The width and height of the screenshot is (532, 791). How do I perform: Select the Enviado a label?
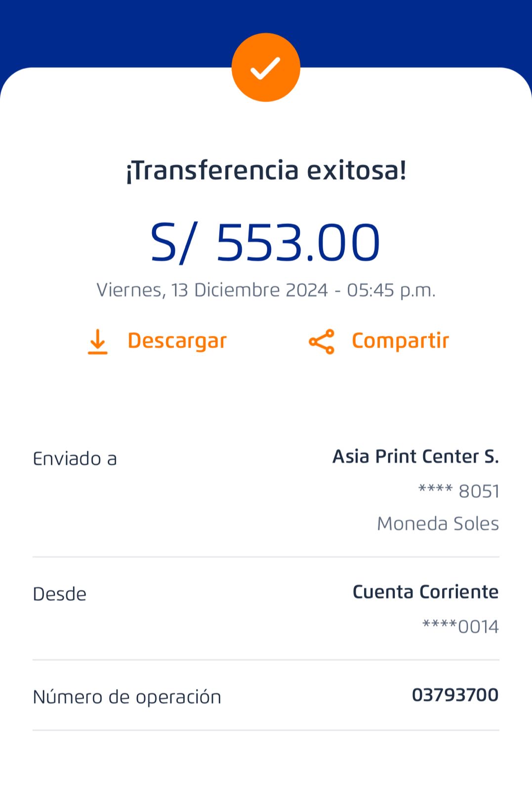tap(75, 459)
